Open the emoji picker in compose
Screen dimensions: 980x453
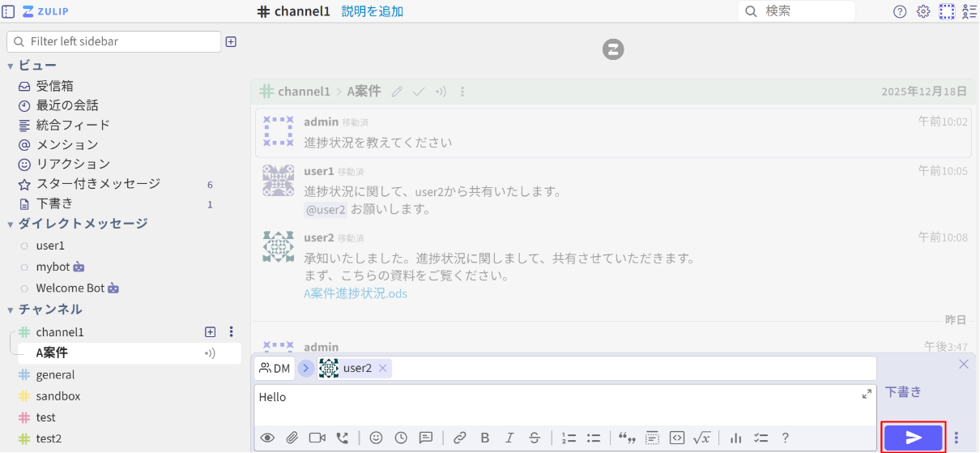376,438
